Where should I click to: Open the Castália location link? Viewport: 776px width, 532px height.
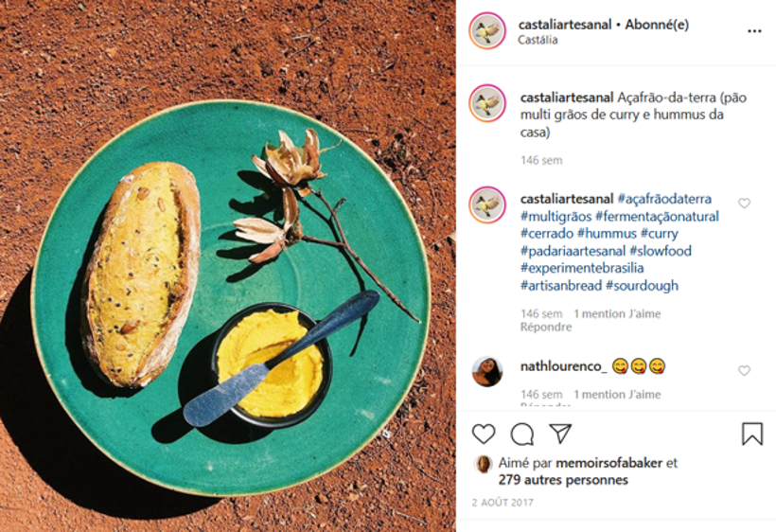click(538, 40)
